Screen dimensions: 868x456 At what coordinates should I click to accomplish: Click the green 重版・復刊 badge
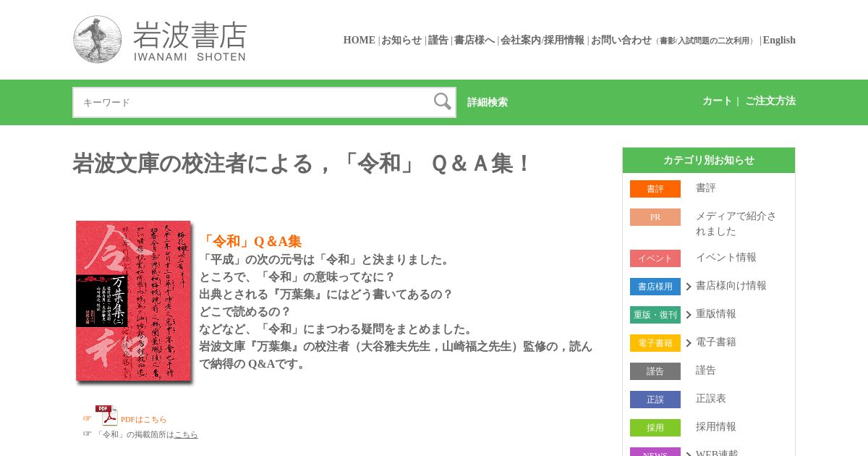coord(655,315)
